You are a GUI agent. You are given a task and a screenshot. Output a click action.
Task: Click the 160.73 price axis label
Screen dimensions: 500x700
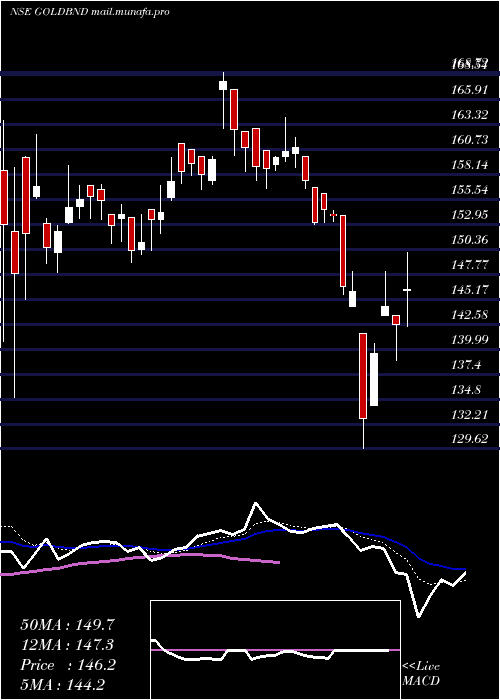pos(469,140)
